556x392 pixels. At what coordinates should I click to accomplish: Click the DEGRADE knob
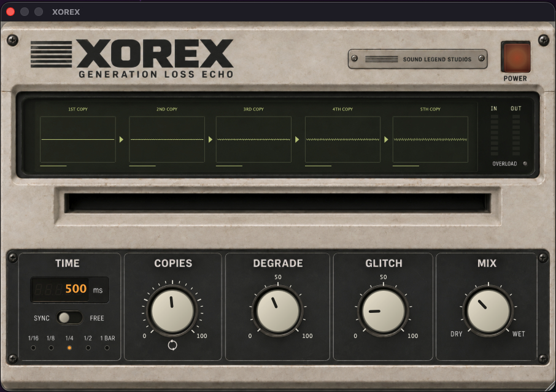click(x=277, y=310)
